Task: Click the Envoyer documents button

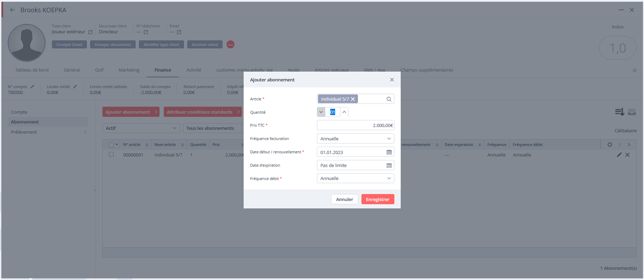Action: 113,45
